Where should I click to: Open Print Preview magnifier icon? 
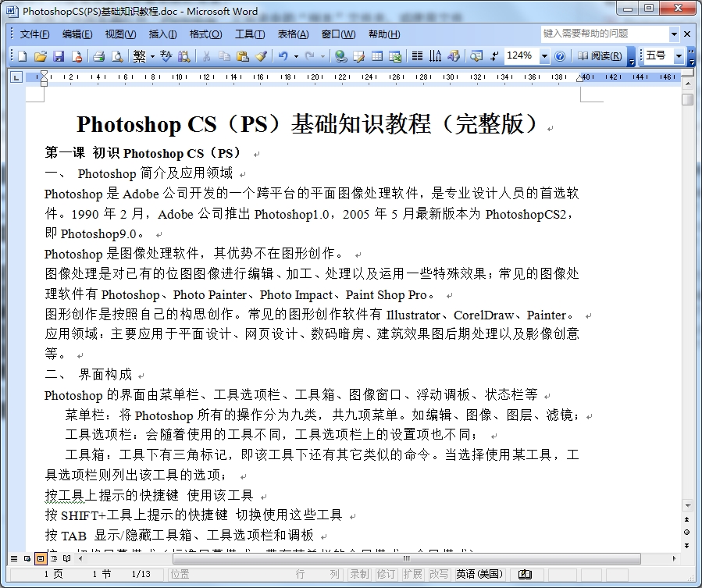tap(117, 56)
